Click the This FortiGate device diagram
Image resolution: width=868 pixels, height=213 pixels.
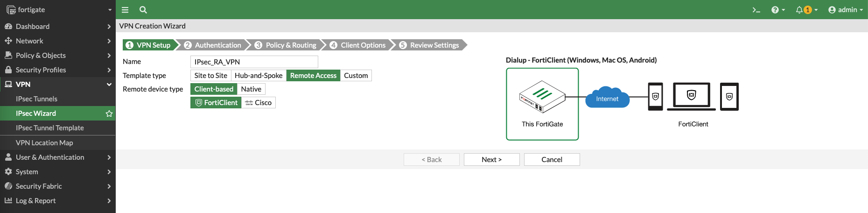click(x=542, y=104)
